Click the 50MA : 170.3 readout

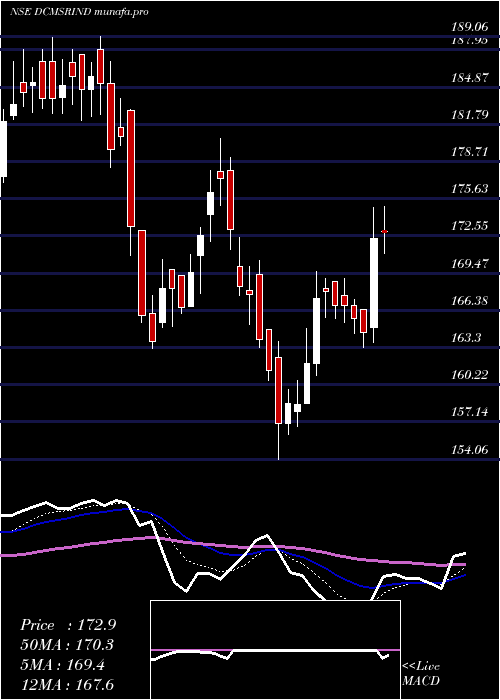[x=67, y=645]
